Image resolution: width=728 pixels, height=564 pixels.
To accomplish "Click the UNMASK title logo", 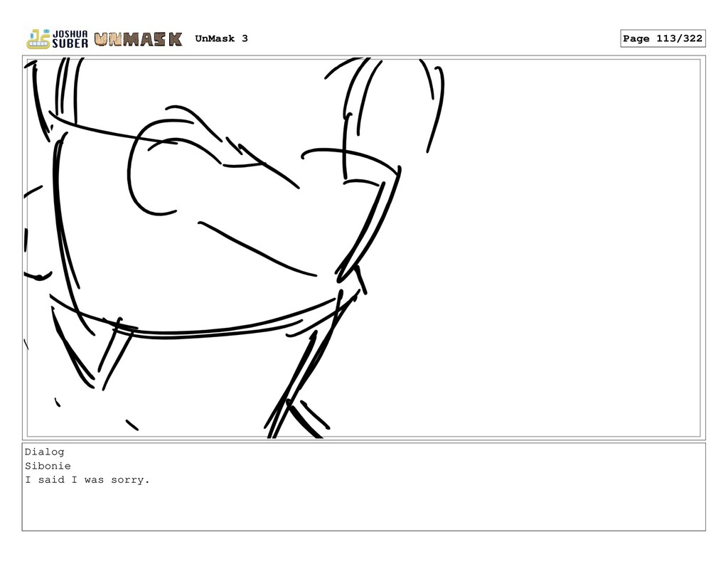I will [x=138, y=39].
